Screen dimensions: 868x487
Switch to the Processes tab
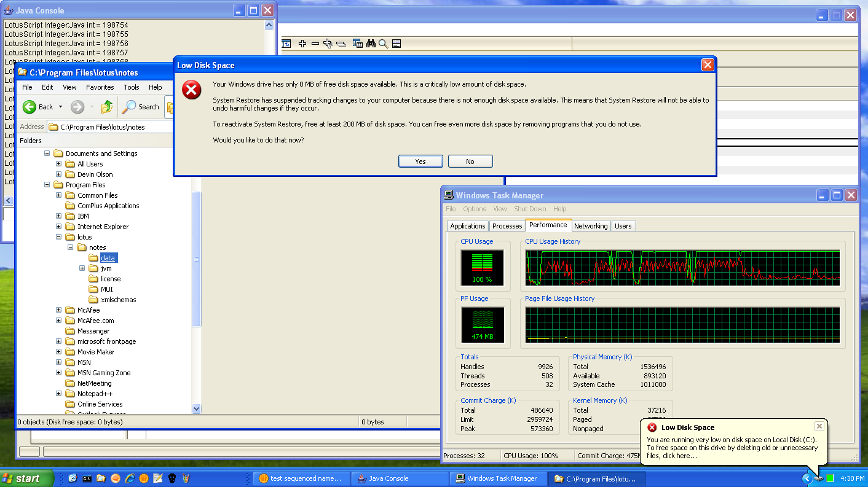click(x=507, y=226)
